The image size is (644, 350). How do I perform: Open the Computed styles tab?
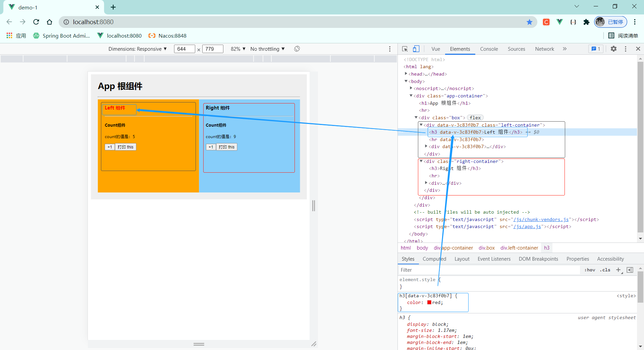point(434,259)
